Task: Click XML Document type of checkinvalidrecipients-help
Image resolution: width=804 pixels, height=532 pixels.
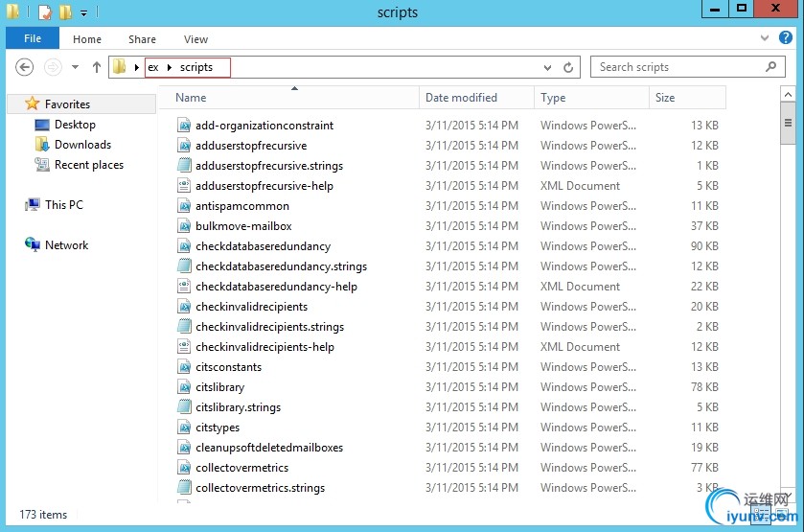Action: [x=580, y=347]
